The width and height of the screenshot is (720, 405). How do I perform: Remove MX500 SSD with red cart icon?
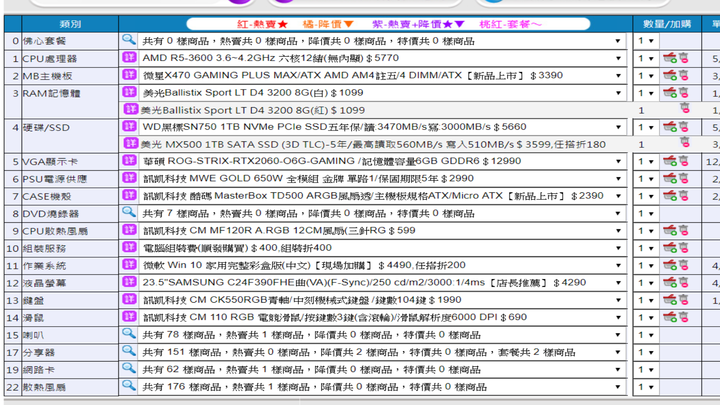(x=685, y=142)
